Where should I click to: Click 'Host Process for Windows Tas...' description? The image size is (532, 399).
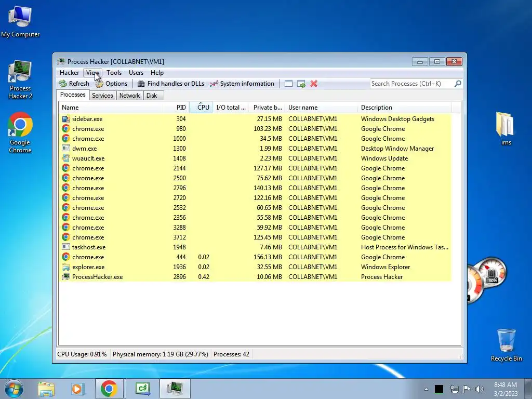coord(404,247)
